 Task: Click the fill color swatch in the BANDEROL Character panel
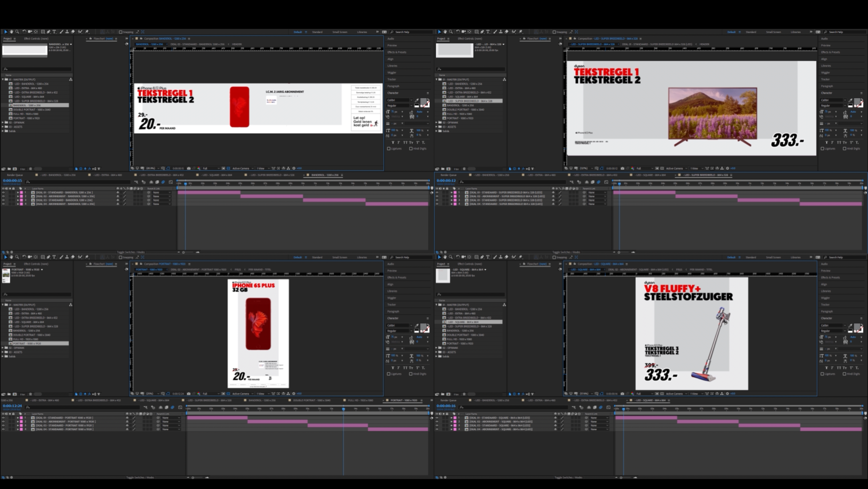coord(423,101)
